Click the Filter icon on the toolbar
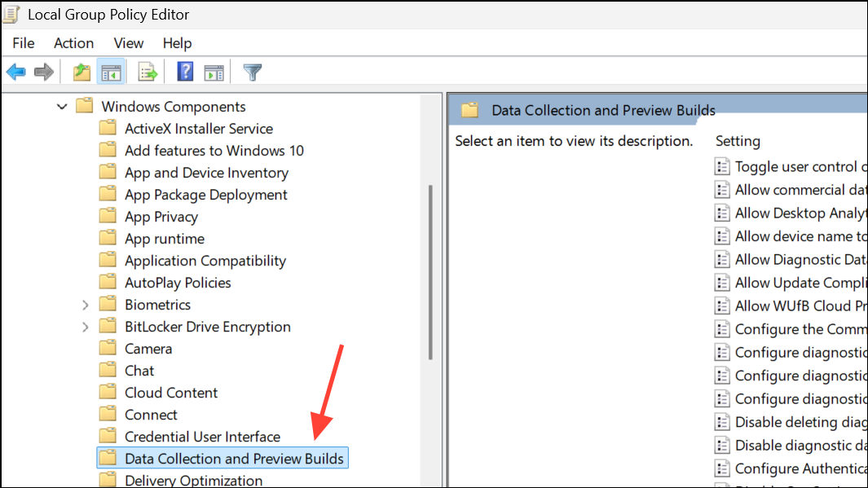The image size is (868, 488). (x=252, y=72)
